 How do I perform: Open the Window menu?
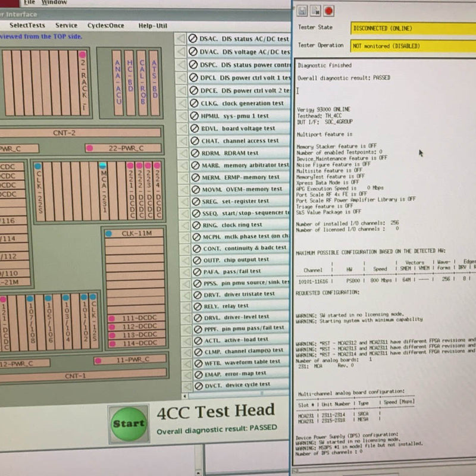pyautogui.click(x=54, y=2)
